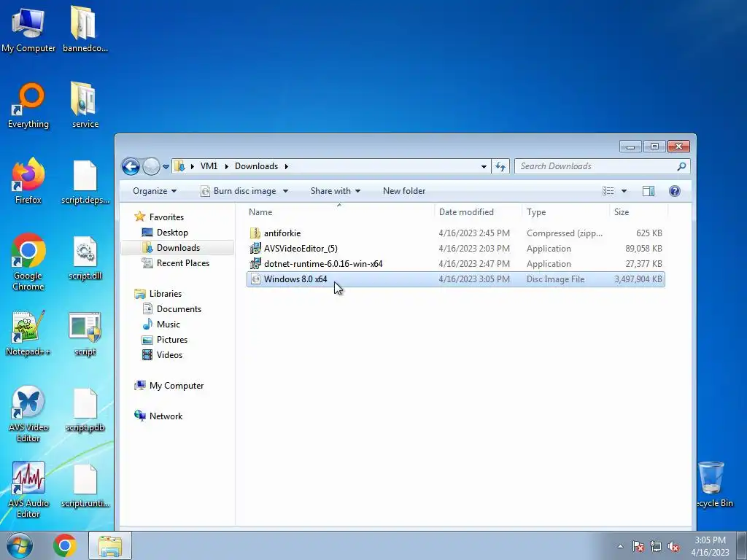The image size is (747, 560).
Task: Open the Organize menu
Action: coord(155,191)
